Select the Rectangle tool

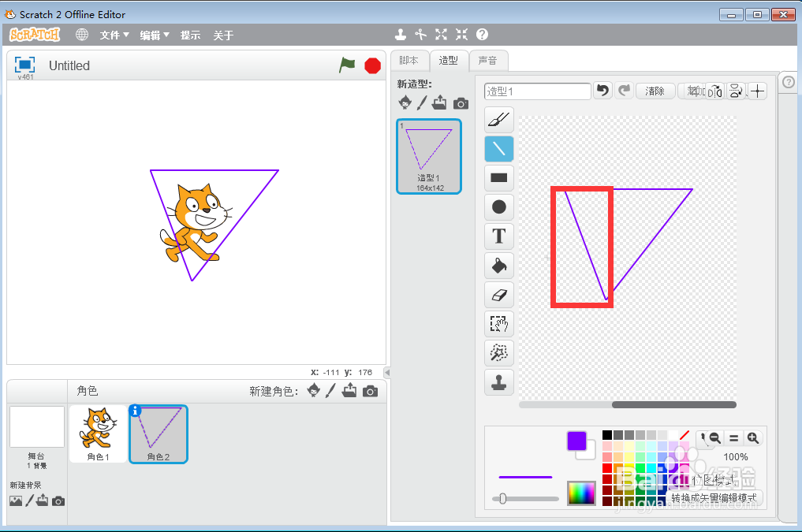(498, 178)
